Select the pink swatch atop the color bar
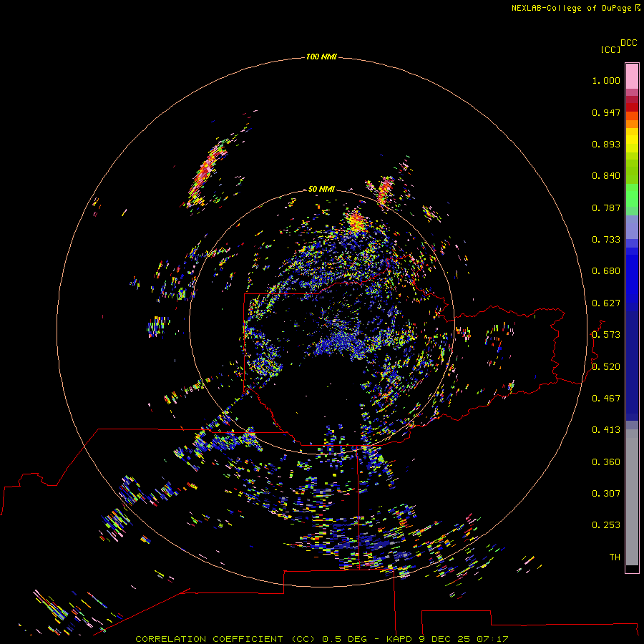 click(632, 74)
